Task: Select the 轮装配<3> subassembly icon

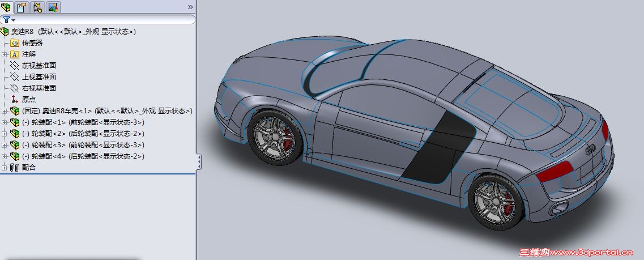Action: tap(15, 144)
